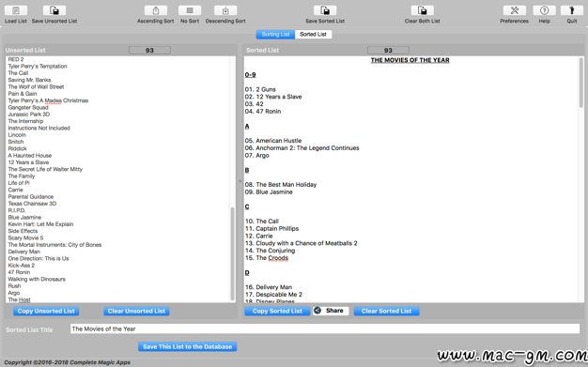
Task: Select 'Scary Movie 5' in unsorted list
Action: pos(25,238)
